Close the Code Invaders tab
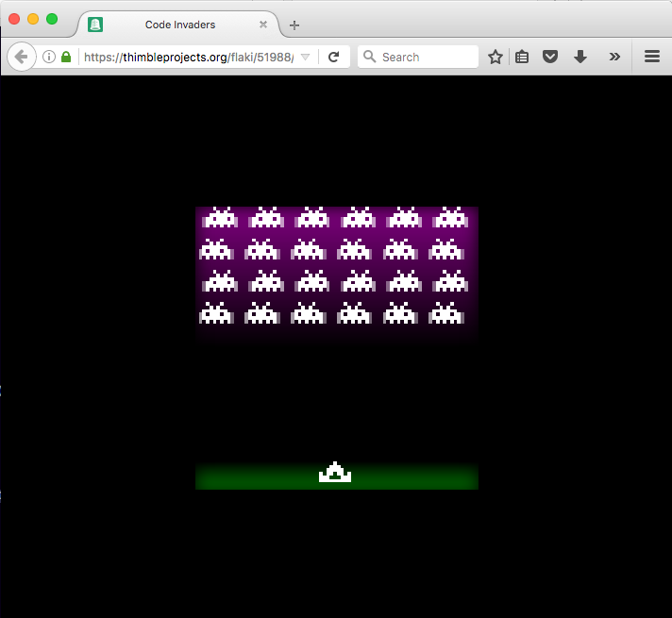Viewport: 672px width, 618px height. [x=263, y=25]
